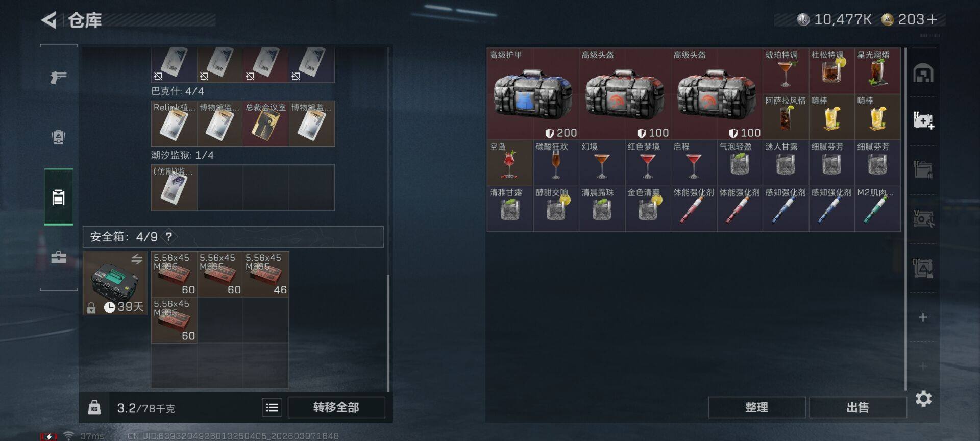
Task: Select the 高级护甲 armor bag item
Action: click(533, 94)
